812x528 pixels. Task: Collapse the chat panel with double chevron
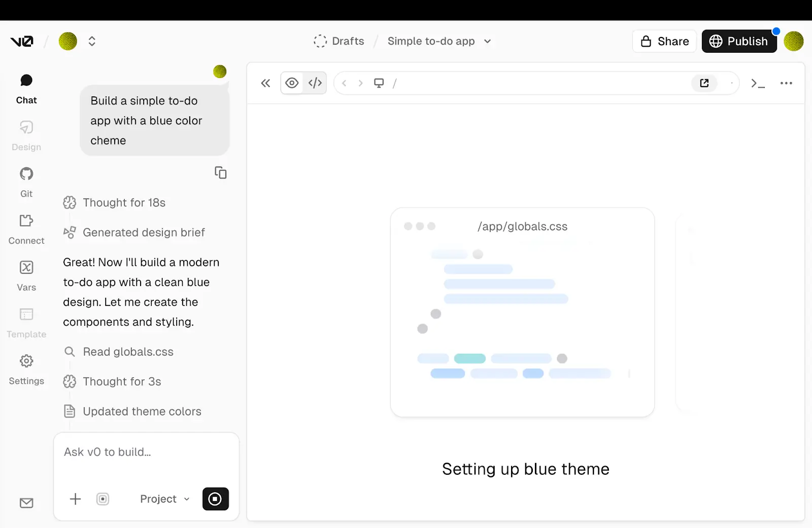click(x=265, y=83)
